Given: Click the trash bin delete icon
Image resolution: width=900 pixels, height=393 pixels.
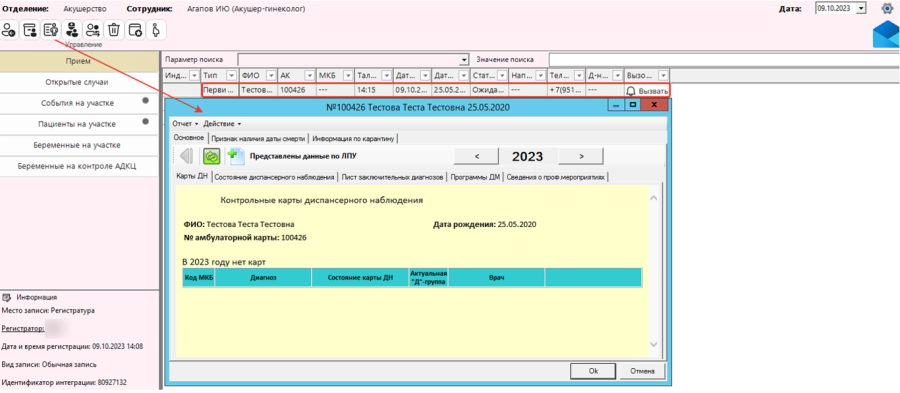Looking at the screenshot, I should [114, 30].
